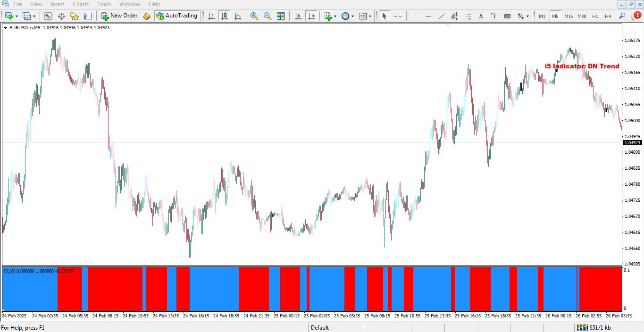Select the H1 timeframe
This screenshot has width=644, height=332.
click(595, 16)
